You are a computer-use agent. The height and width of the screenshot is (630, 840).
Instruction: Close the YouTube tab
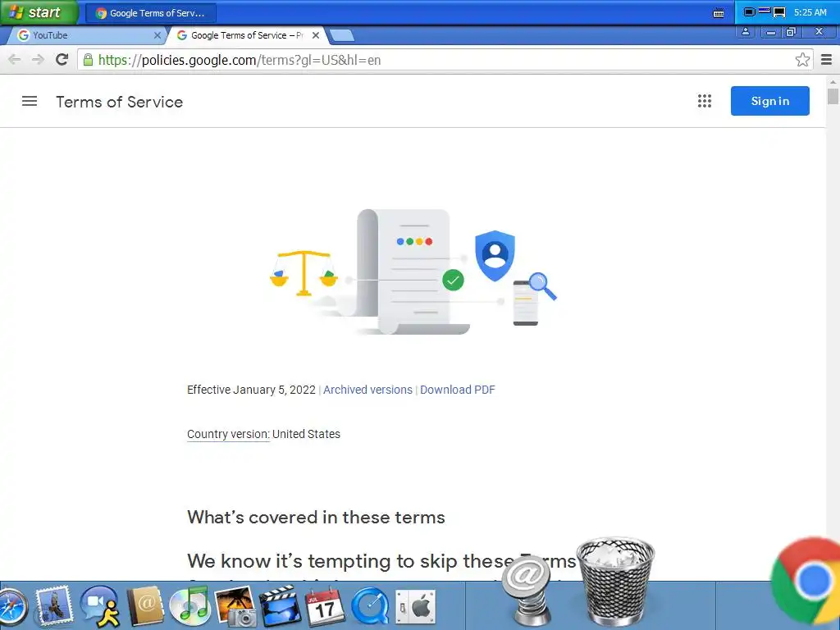[157, 35]
